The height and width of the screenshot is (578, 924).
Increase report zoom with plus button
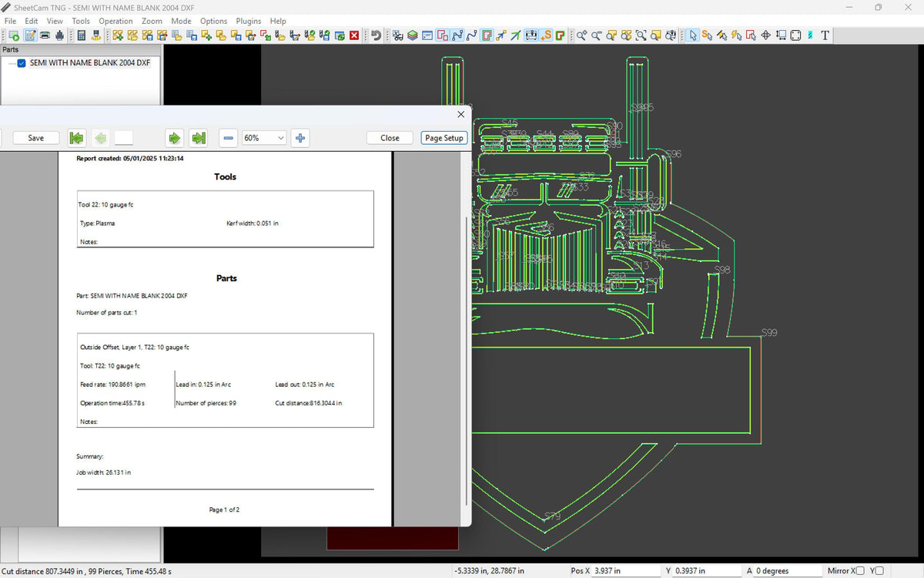point(300,138)
